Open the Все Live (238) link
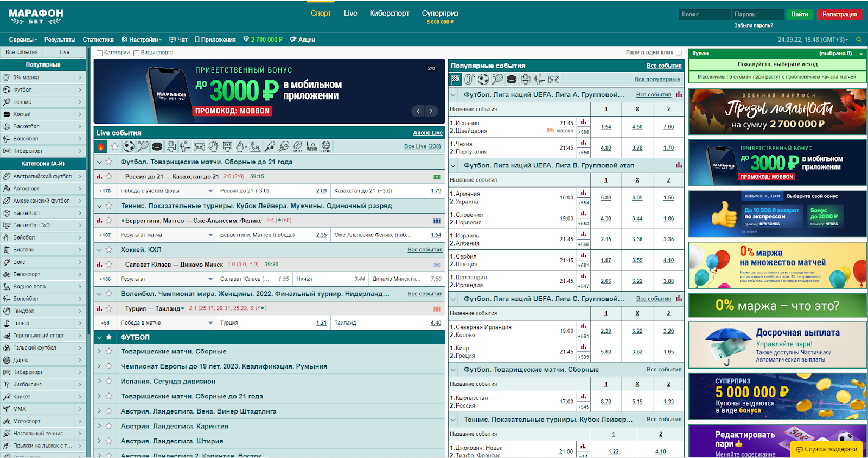The image size is (868, 458). (x=422, y=146)
